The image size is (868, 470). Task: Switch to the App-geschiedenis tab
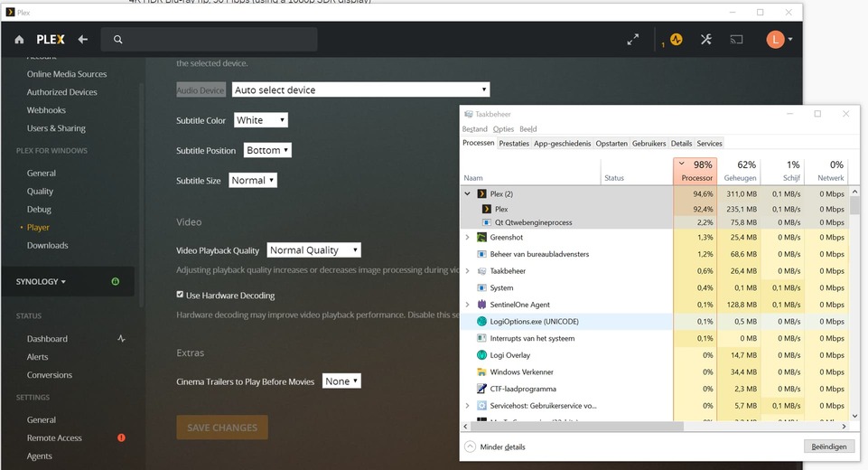pyautogui.click(x=562, y=144)
